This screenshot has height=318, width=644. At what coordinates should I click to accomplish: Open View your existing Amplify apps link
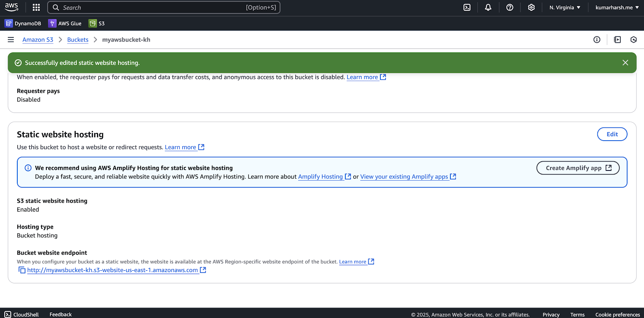pyautogui.click(x=404, y=177)
